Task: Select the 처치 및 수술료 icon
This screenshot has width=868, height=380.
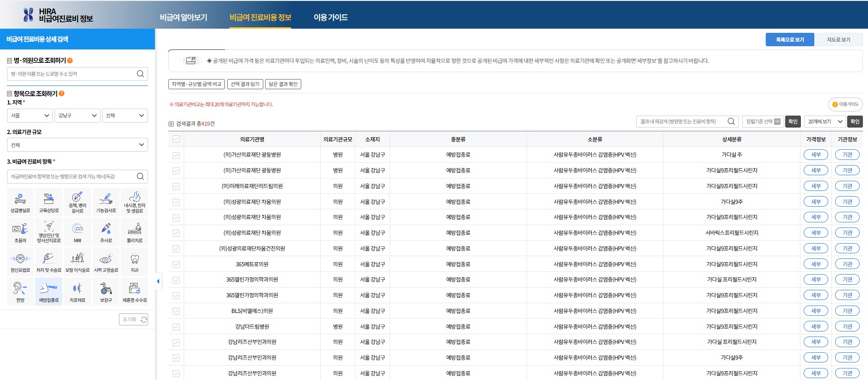Action: (49, 262)
